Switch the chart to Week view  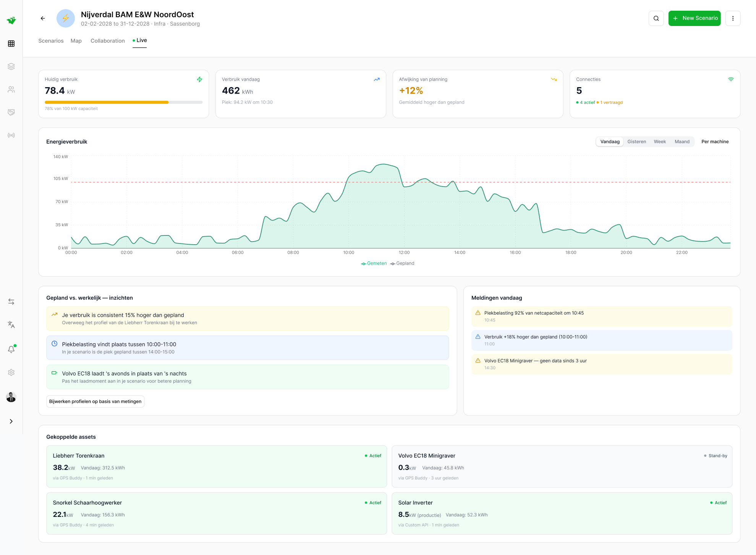(x=660, y=141)
